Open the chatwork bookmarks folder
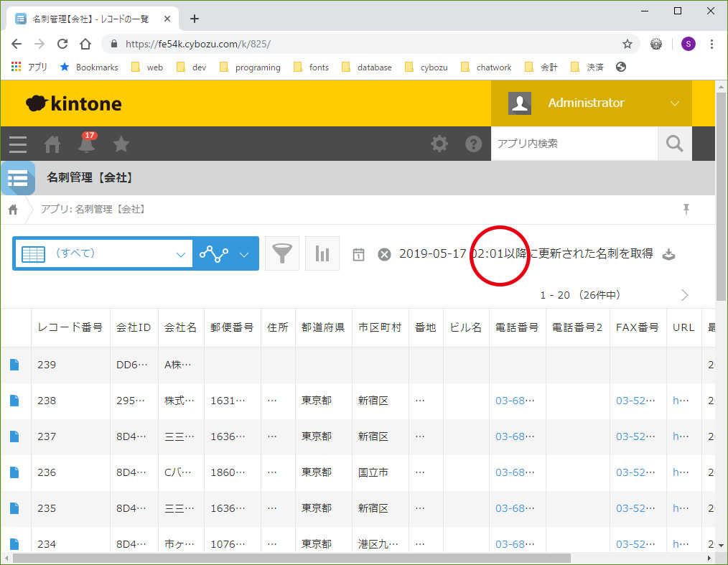Screen dimensions: 728x565 (x=486, y=67)
